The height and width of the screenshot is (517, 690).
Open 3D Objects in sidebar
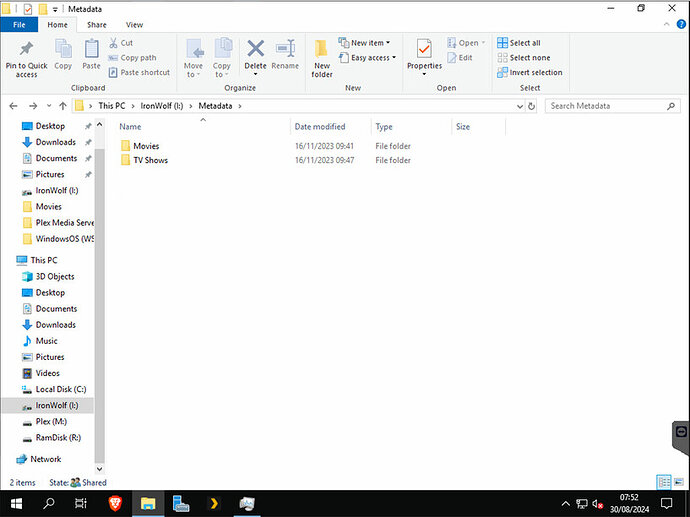[x=55, y=277]
